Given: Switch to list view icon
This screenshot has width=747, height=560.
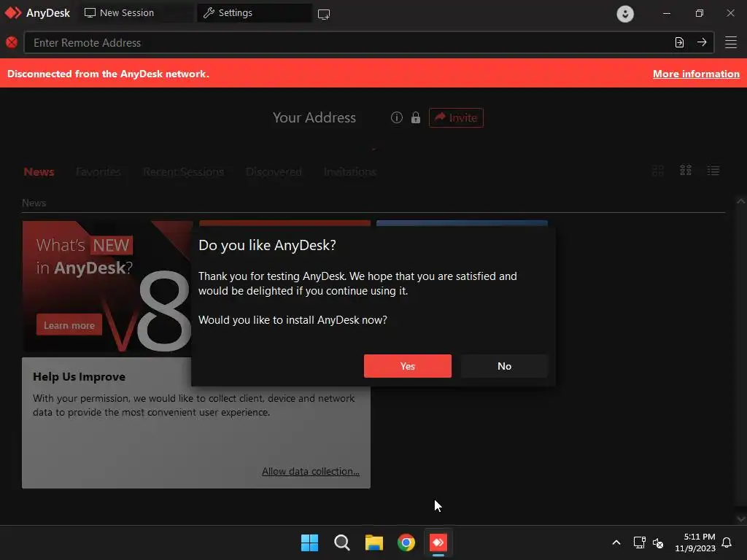Looking at the screenshot, I should pyautogui.click(x=713, y=171).
